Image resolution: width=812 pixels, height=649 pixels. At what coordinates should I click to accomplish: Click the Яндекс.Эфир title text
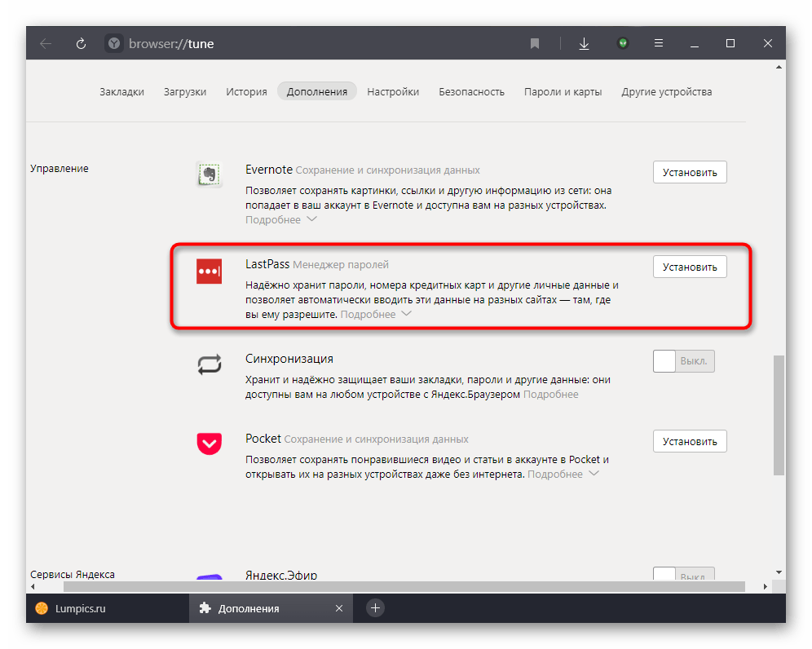[x=281, y=575]
